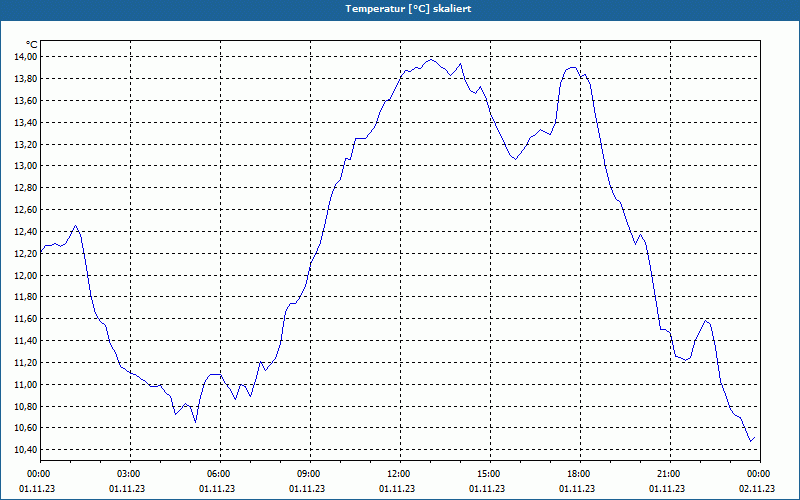This screenshot has height=500, width=800.
Task: Select the 14,00 y-axis label
Action: click(x=25, y=57)
